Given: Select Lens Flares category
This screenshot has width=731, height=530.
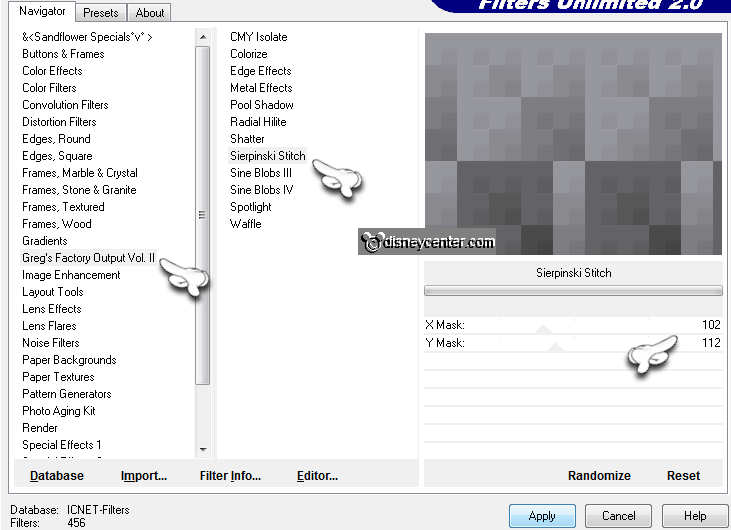Looking at the screenshot, I should (49, 326).
